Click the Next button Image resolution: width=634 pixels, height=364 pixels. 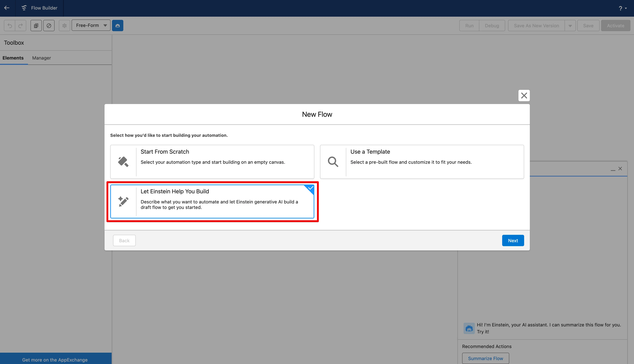tap(513, 240)
